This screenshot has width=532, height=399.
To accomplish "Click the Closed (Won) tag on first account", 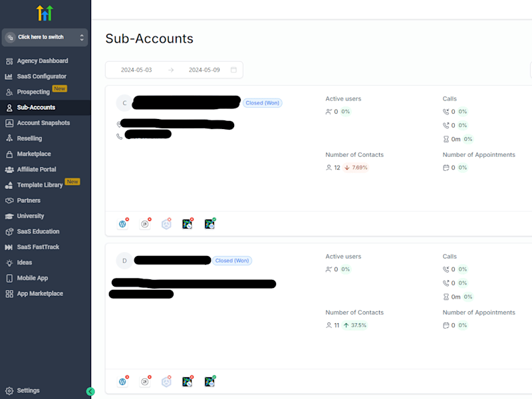I will pos(262,103).
